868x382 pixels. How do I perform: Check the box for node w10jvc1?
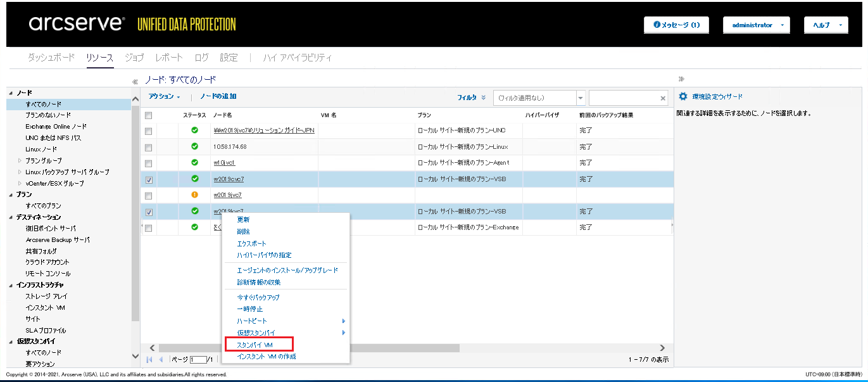(149, 163)
